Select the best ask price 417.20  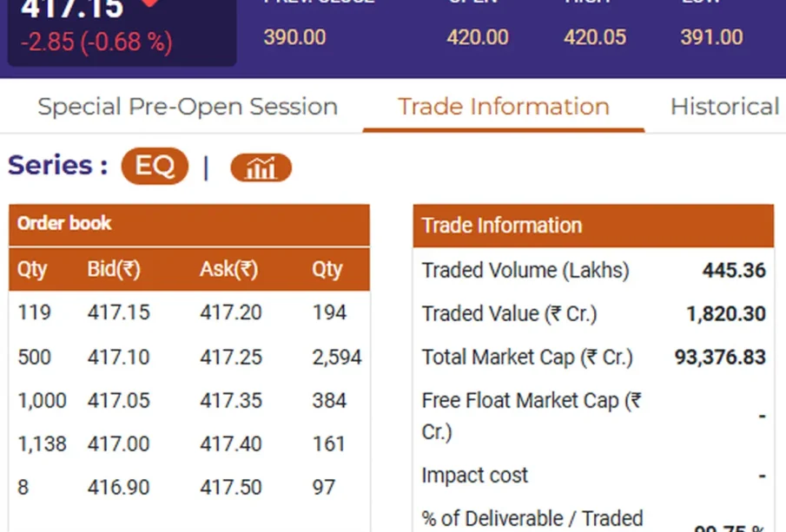click(x=230, y=312)
